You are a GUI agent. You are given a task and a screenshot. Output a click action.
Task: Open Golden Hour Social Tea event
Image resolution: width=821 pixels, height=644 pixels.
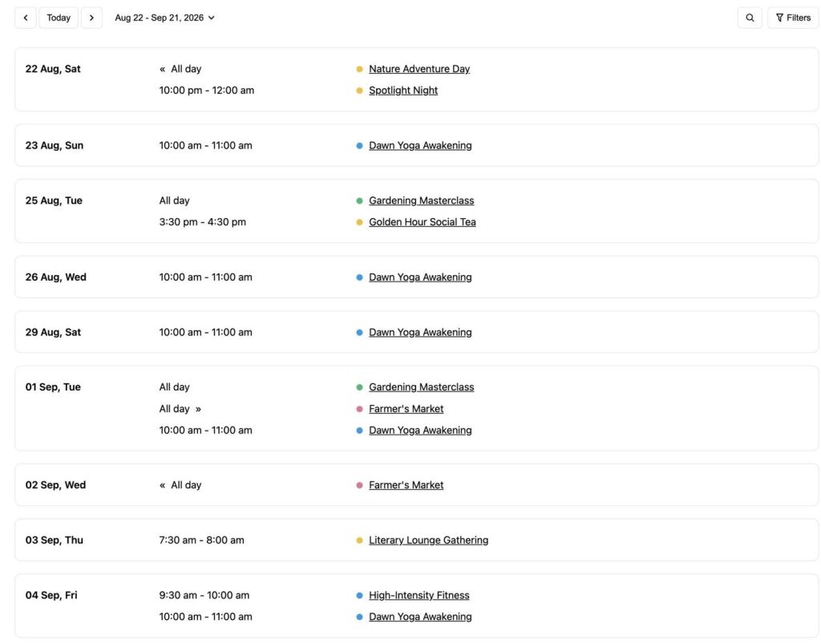pyautogui.click(x=422, y=222)
